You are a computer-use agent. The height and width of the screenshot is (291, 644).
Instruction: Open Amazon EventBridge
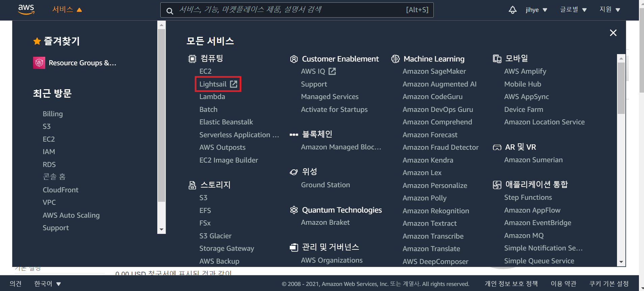[x=538, y=223]
